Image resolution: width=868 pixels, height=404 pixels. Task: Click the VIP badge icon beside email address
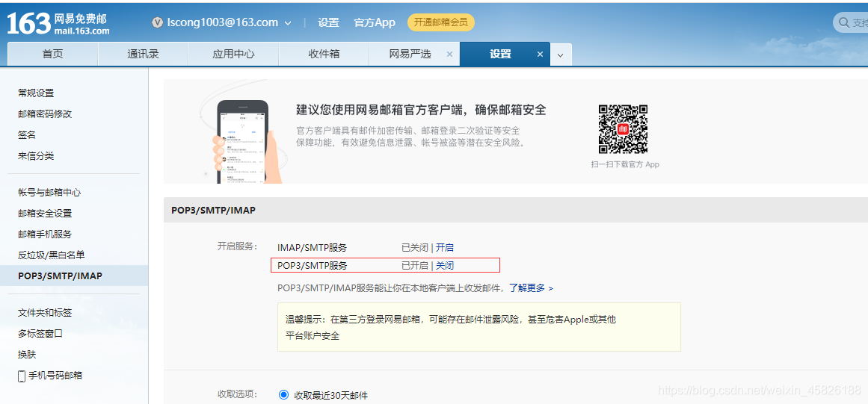[x=157, y=22]
